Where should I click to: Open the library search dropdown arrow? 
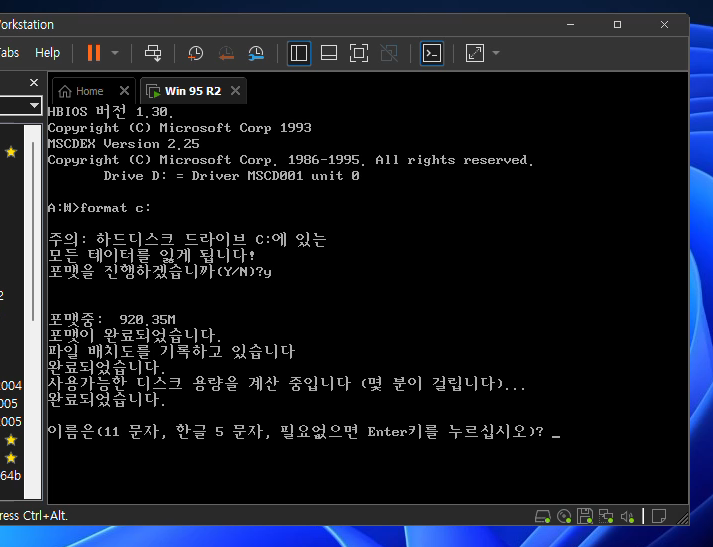(34, 105)
